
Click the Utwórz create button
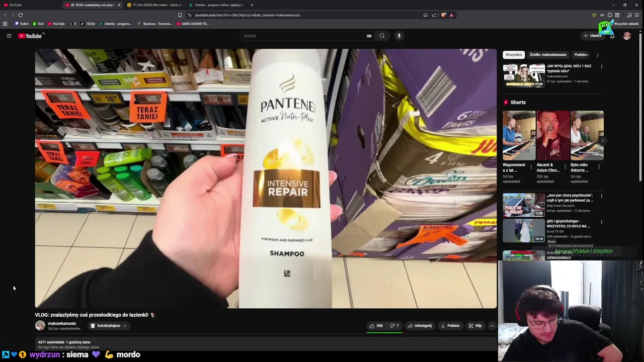pyautogui.click(x=593, y=36)
